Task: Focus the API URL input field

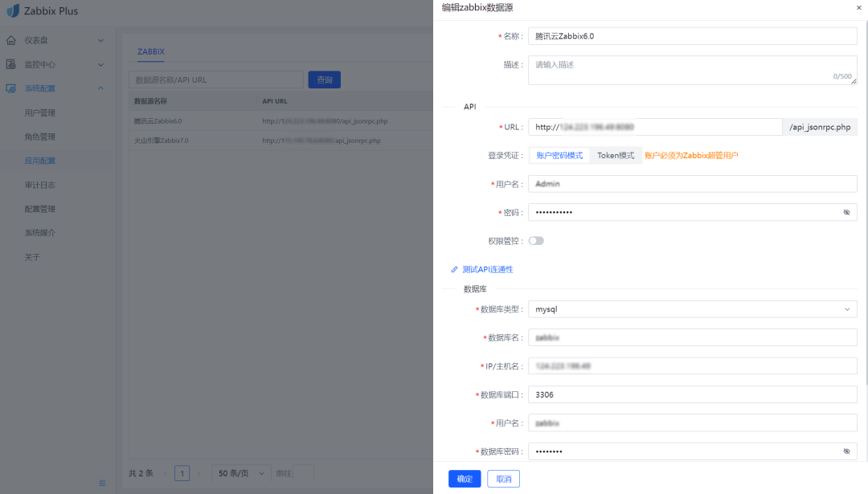Action: click(x=655, y=127)
